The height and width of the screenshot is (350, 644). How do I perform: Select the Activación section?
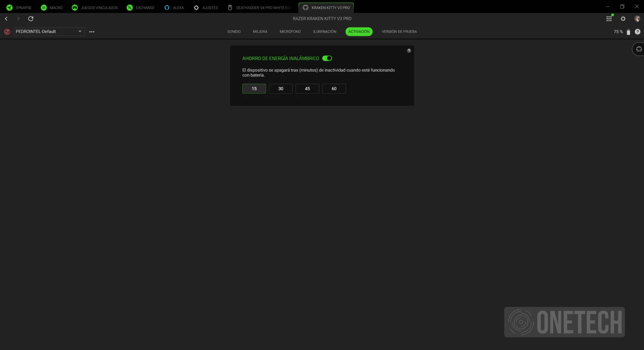tap(359, 32)
